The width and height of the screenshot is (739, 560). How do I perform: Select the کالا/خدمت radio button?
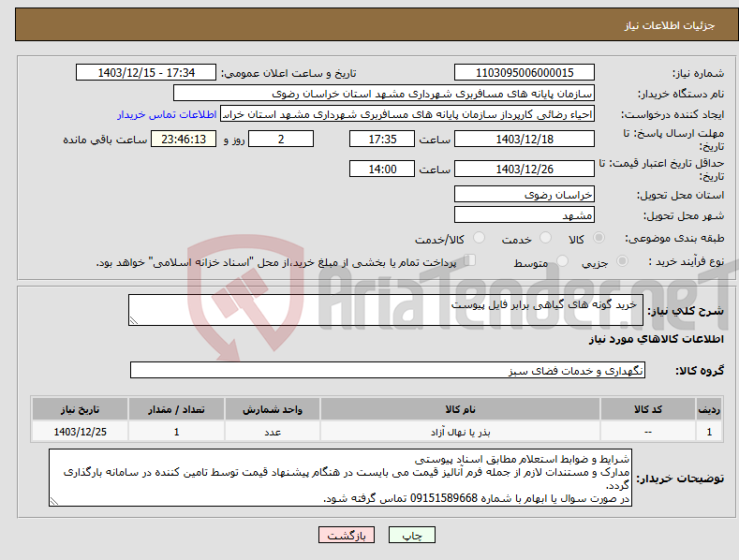point(479,238)
